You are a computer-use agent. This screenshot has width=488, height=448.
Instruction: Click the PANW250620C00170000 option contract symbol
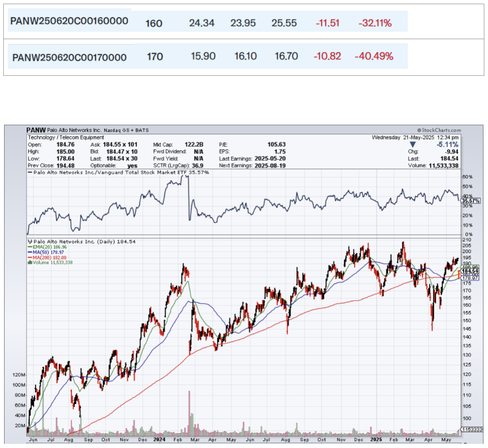pyautogui.click(x=70, y=57)
